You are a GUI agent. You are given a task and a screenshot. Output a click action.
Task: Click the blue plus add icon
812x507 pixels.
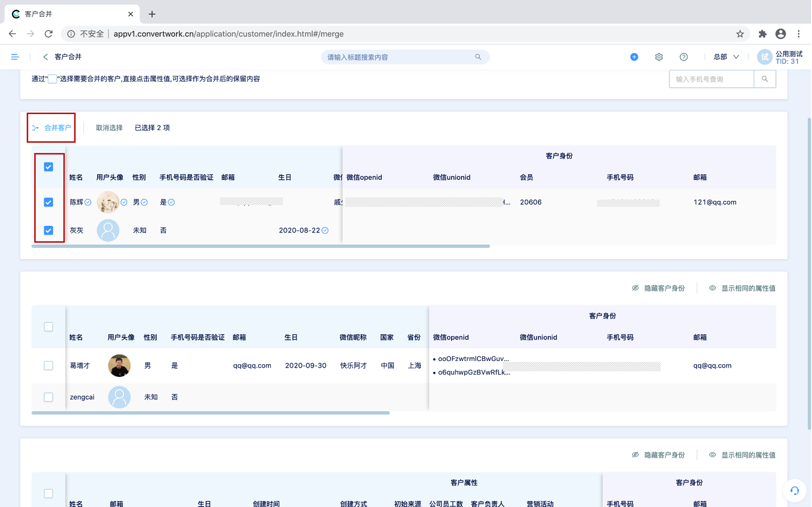pos(634,57)
